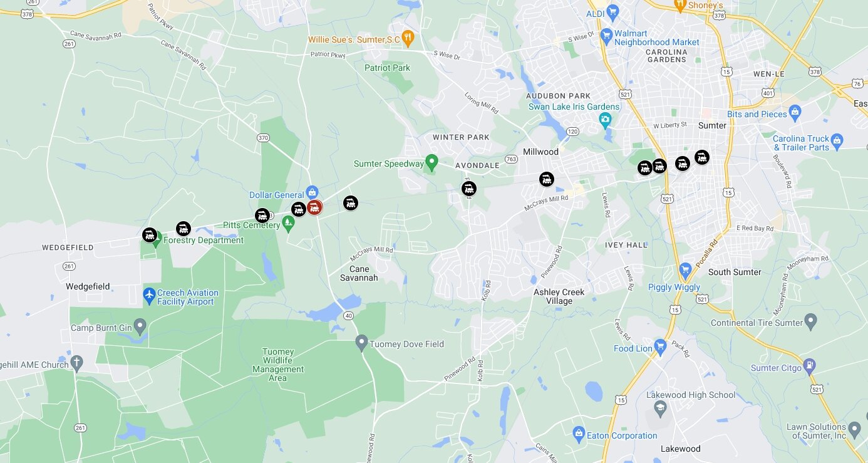Open the Camp Burnt Gin location pin
The image size is (868, 463).
pos(140,326)
